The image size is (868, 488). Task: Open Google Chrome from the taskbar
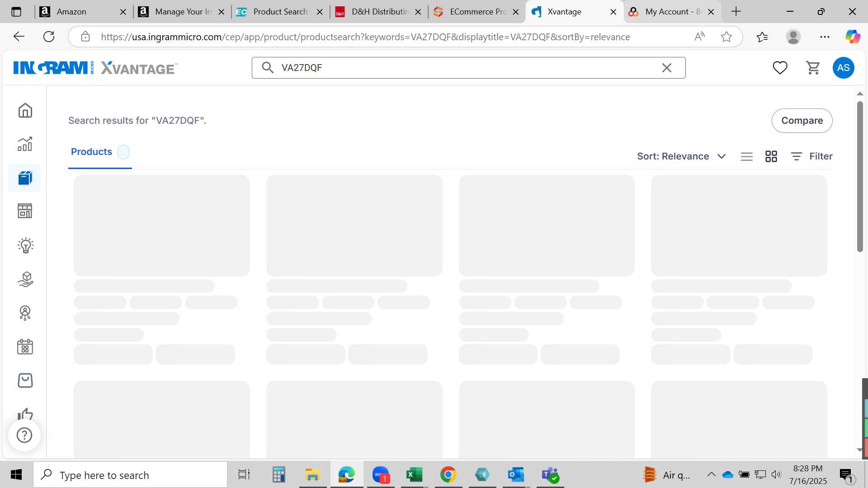click(x=448, y=475)
